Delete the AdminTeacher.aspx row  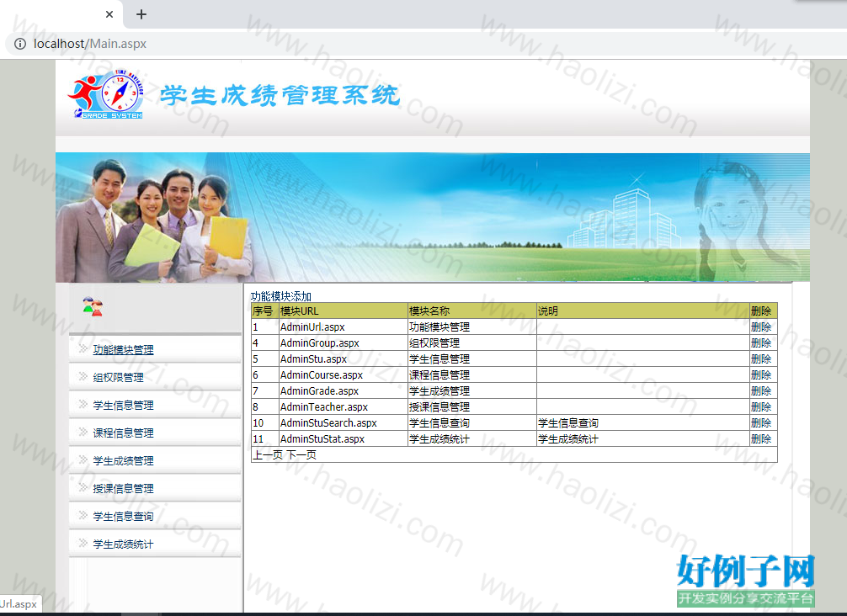(761, 407)
